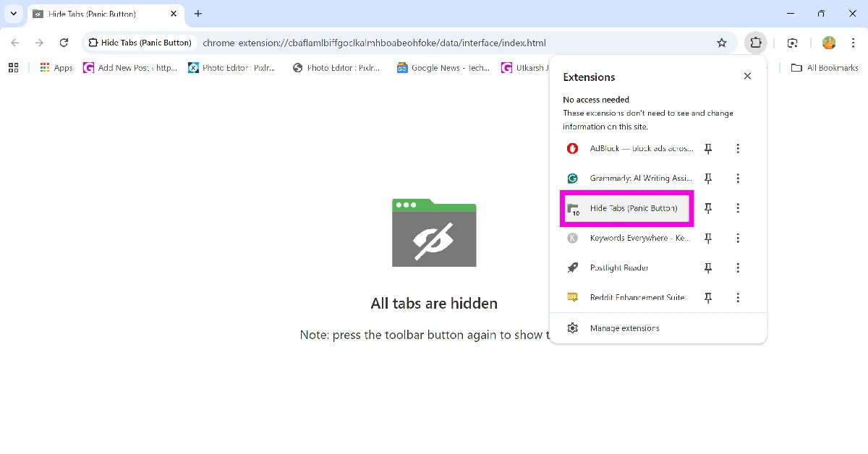Pin Keywords Everywhere to the toolbar
Viewport: 868px width, 454px height.
pyautogui.click(x=708, y=238)
